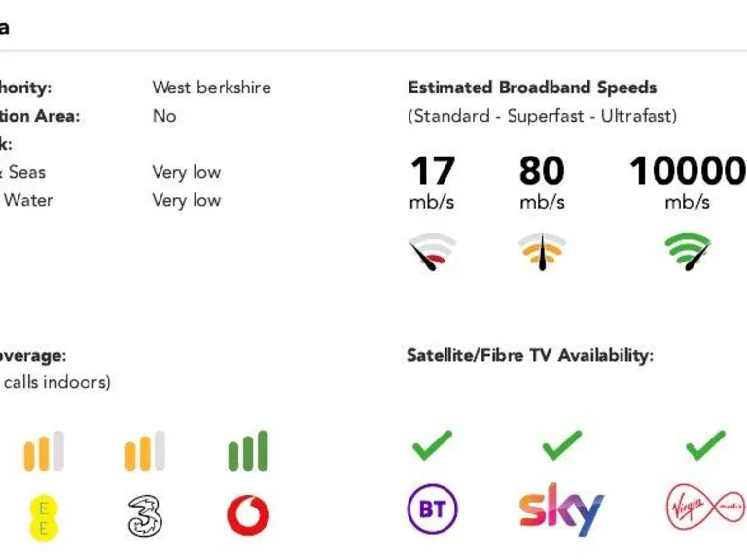
Task: Click the Sky logo
Action: coord(561,509)
